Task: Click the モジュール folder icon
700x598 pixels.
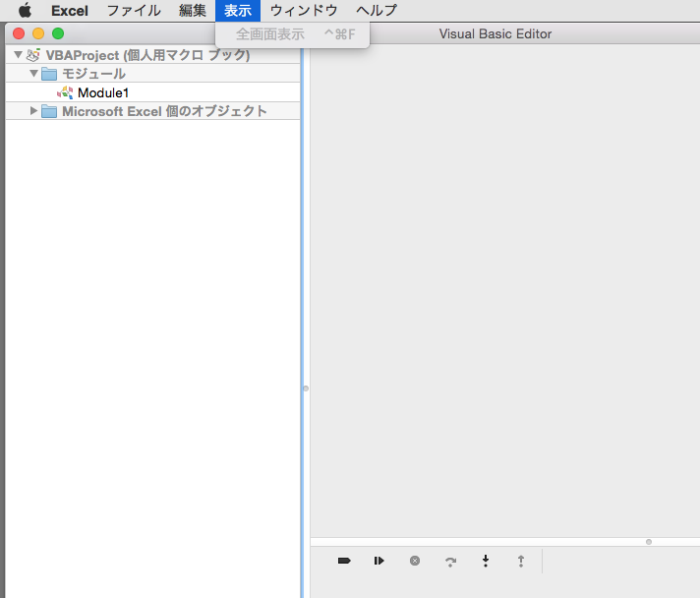Action: [49, 74]
